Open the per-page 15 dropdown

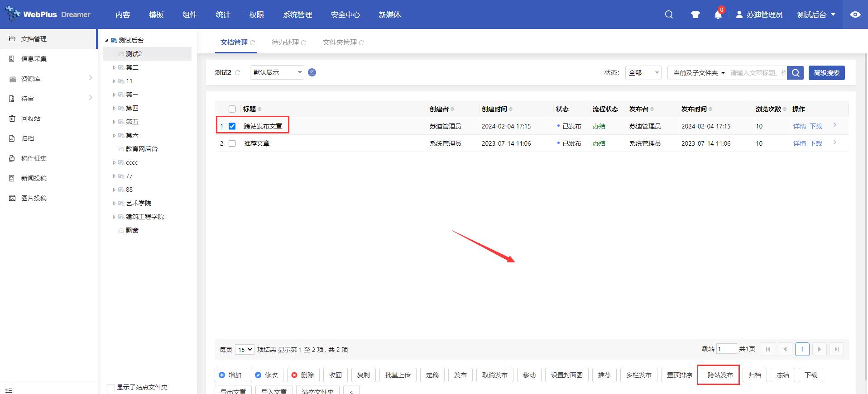[x=245, y=350]
